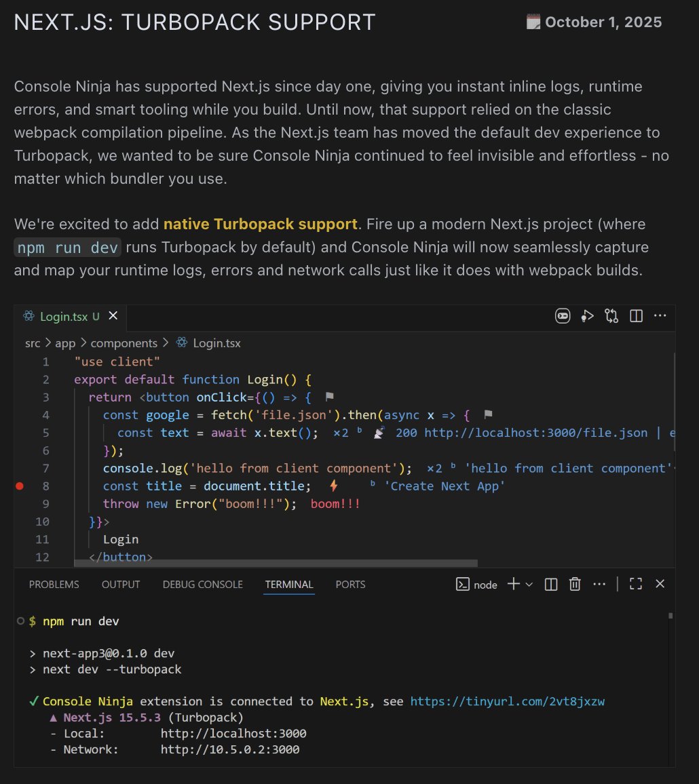
Task: Click the 'native Turbopack support' highlighted text
Action: pos(260,224)
